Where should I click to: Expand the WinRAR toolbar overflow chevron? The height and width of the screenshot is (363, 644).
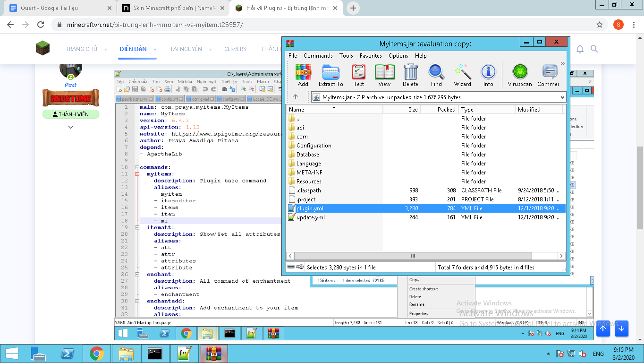pyautogui.click(x=562, y=64)
